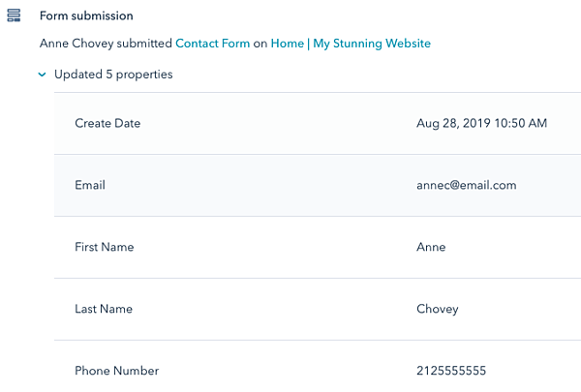Viewport: 581px width, 392px height.
Task: Click the First Name value Anne
Action: tap(431, 247)
